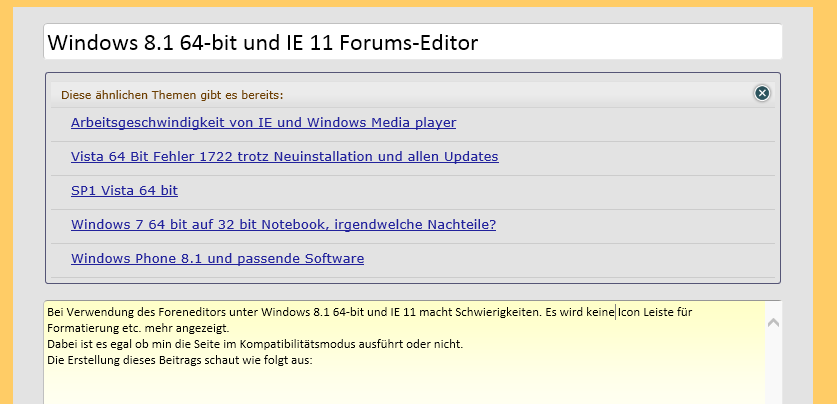Click the empty area of message body
This screenshot has width=837, height=404.
pyautogui.click(x=405, y=385)
